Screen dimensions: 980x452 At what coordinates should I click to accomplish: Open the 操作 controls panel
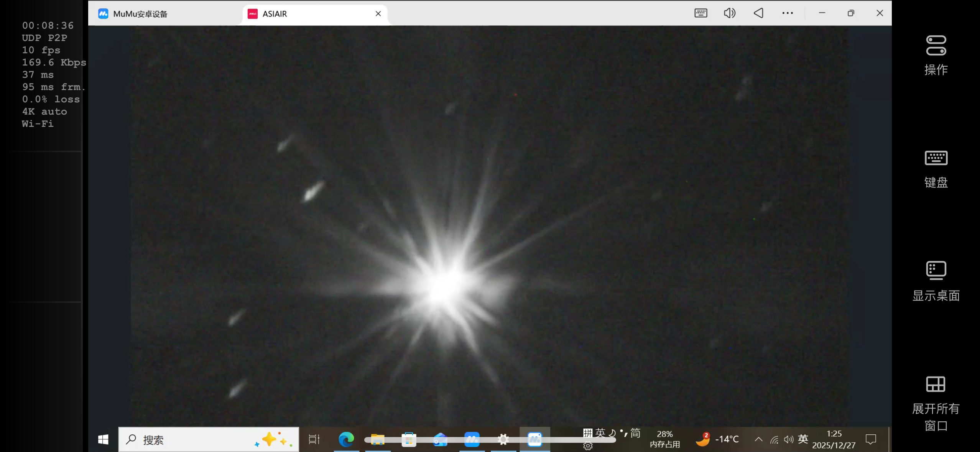[936, 46]
